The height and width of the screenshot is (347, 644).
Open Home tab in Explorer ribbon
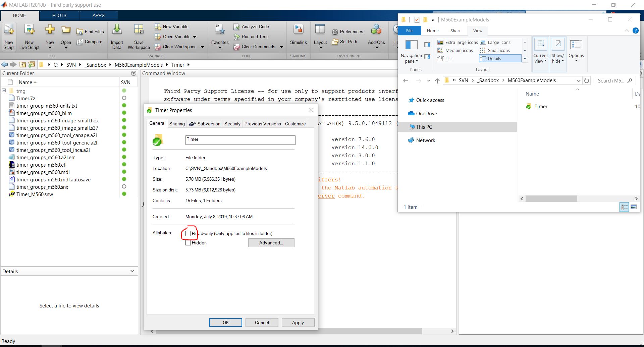point(433,31)
